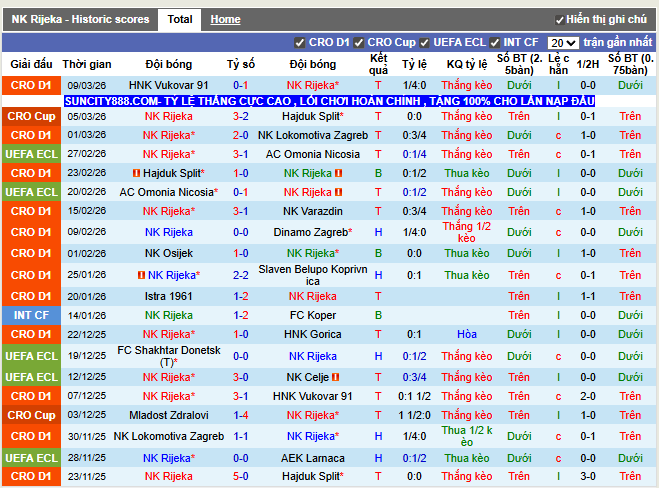Click red card icon after NK Rijeka 20/02/26

tap(339, 192)
